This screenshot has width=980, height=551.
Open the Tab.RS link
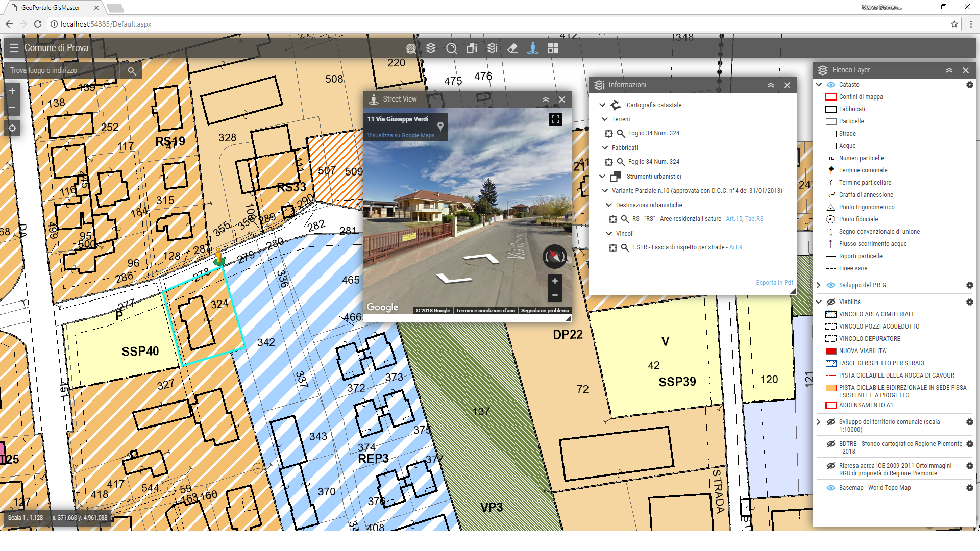[x=754, y=219]
